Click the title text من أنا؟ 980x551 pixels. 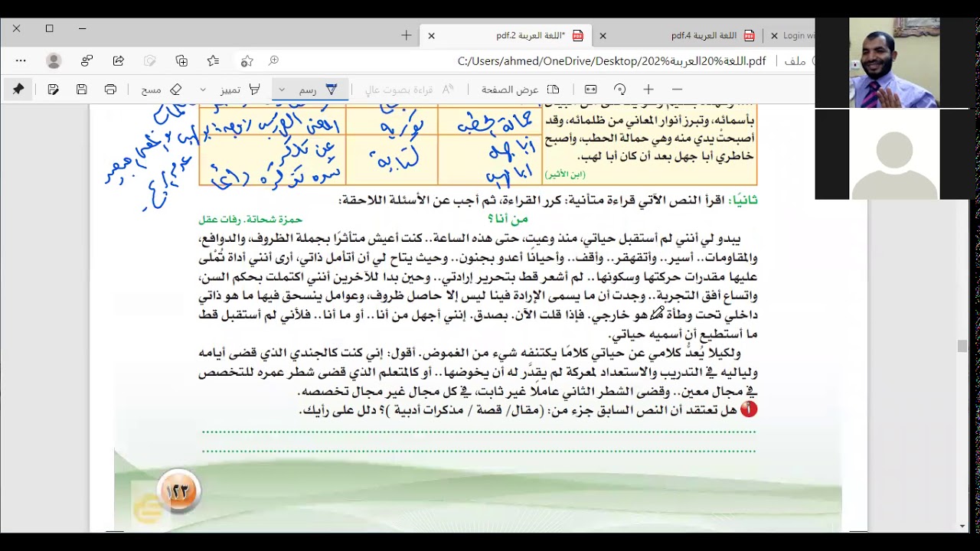click(x=508, y=220)
